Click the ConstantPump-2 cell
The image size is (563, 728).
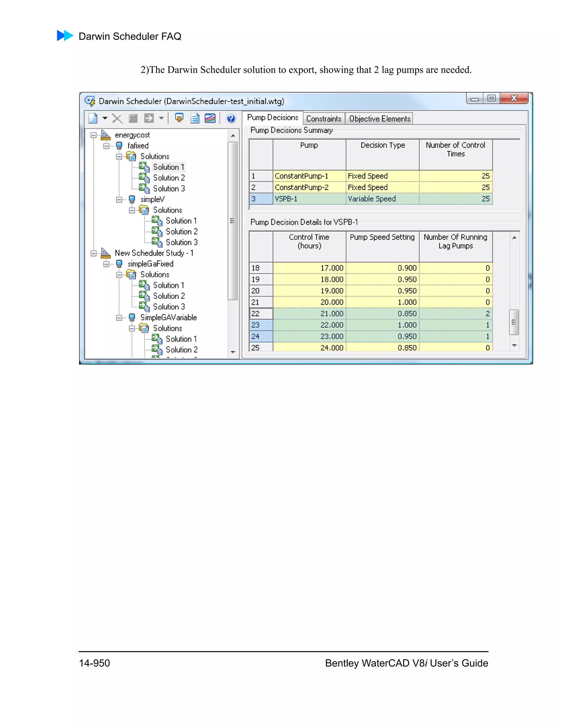[309, 187]
